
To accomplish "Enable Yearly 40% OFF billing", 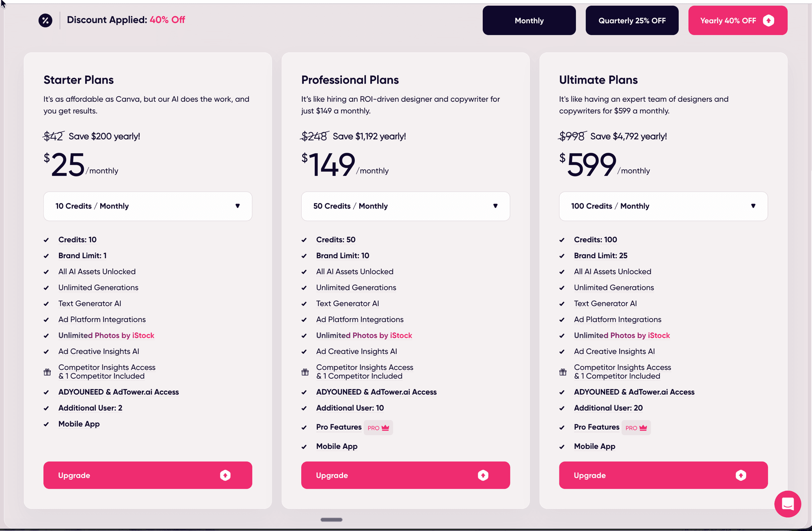I will (x=737, y=20).
